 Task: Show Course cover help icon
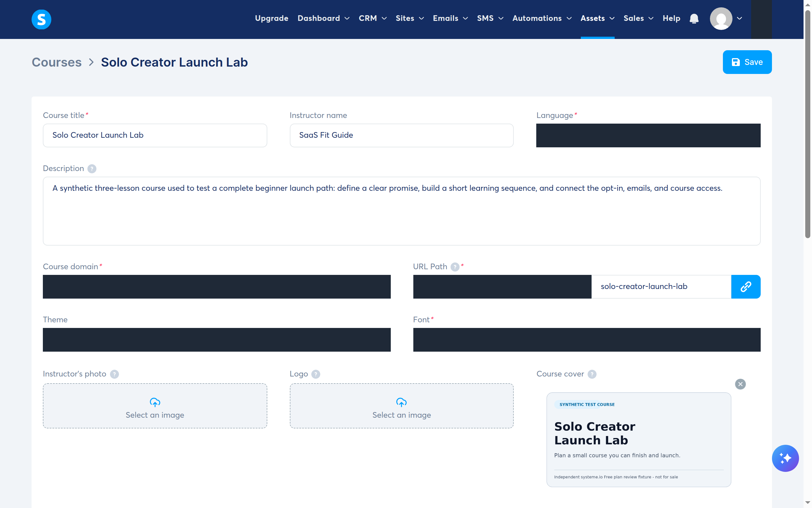[x=592, y=374]
